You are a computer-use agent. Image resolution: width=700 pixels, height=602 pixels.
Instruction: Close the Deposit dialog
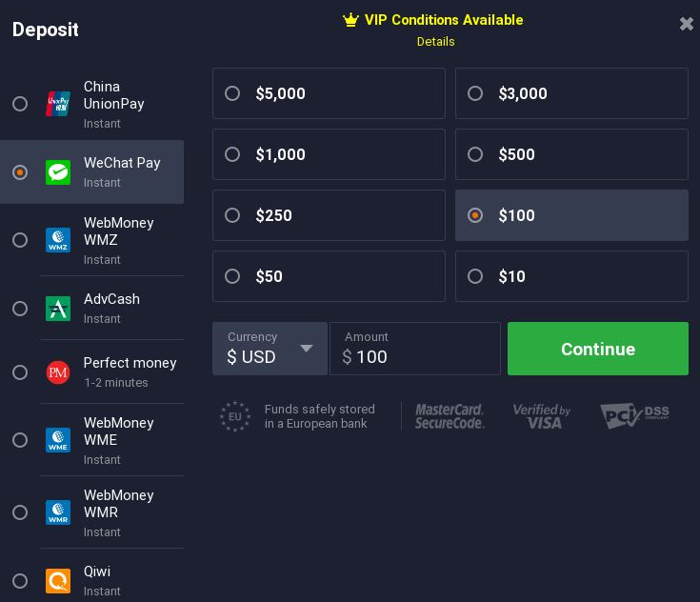point(686,24)
